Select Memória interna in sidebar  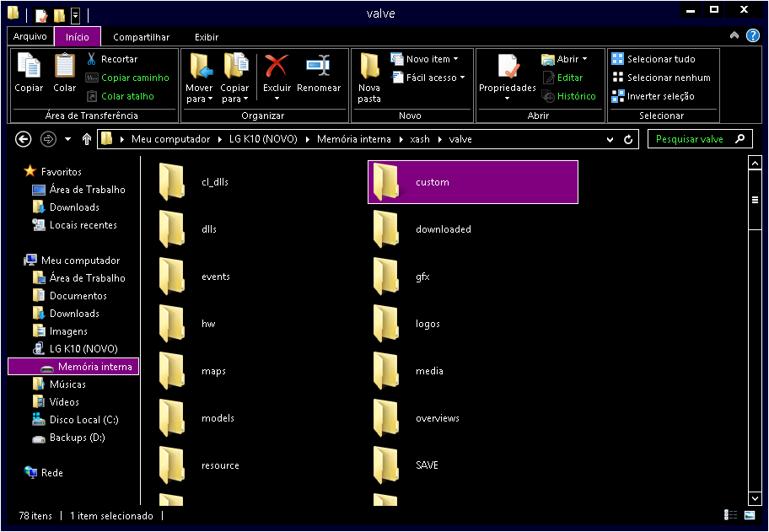pyautogui.click(x=73, y=367)
